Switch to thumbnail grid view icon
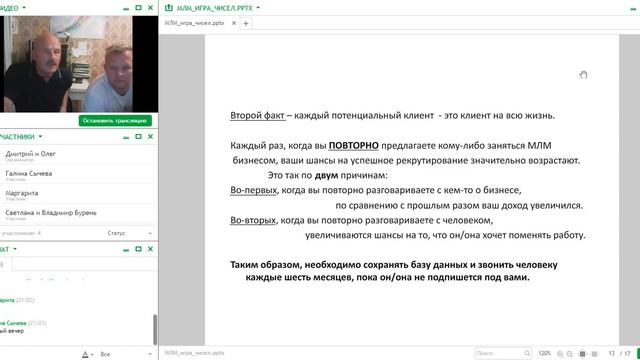The width and height of the screenshot is (640, 360). click(595, 354)
